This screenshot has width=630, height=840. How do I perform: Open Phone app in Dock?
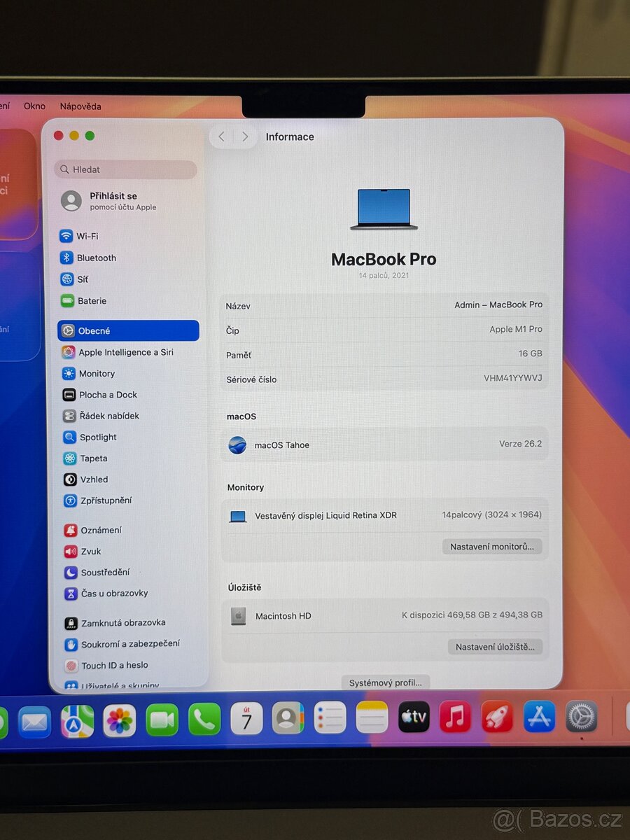[204, 719]
